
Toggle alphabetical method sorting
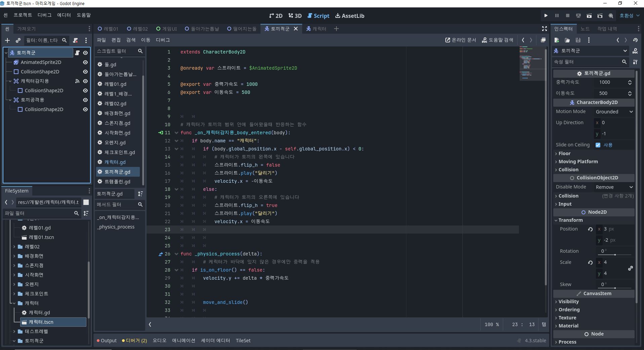[140, 194]
